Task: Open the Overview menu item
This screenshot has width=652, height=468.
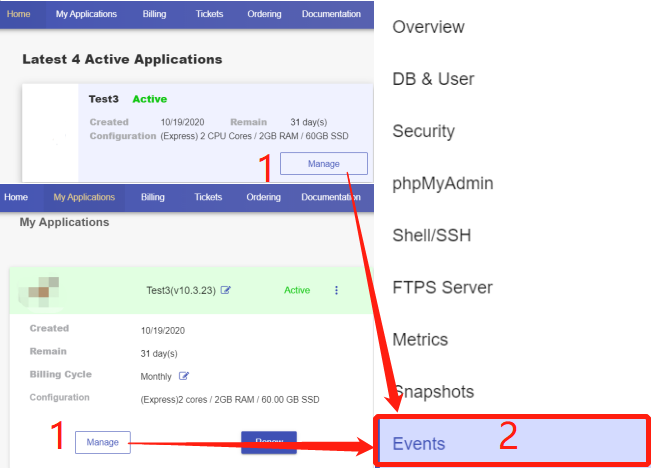Action: 428,27
